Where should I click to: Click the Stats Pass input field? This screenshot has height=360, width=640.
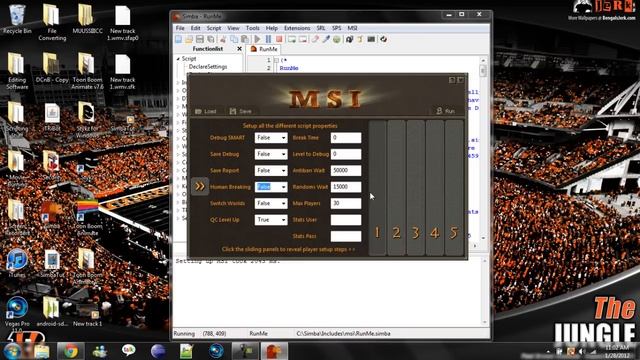point(346,236)
